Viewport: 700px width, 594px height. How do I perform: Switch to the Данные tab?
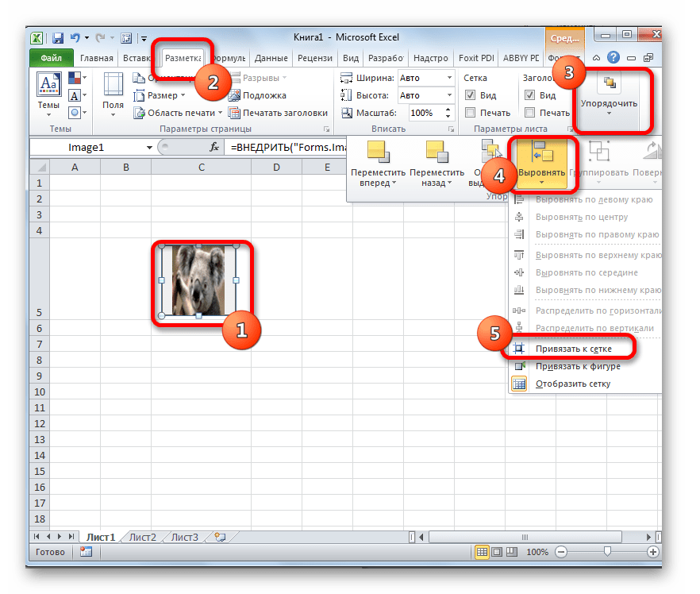[x=271, y=58]
